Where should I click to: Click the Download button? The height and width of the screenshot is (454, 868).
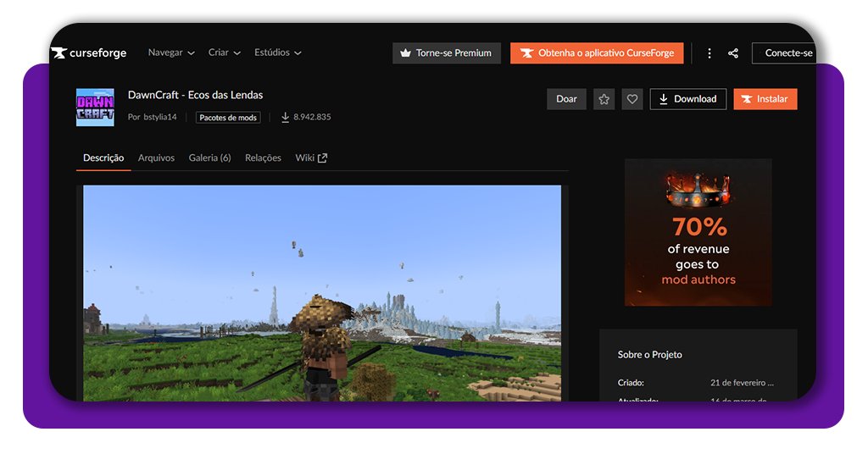688,99
